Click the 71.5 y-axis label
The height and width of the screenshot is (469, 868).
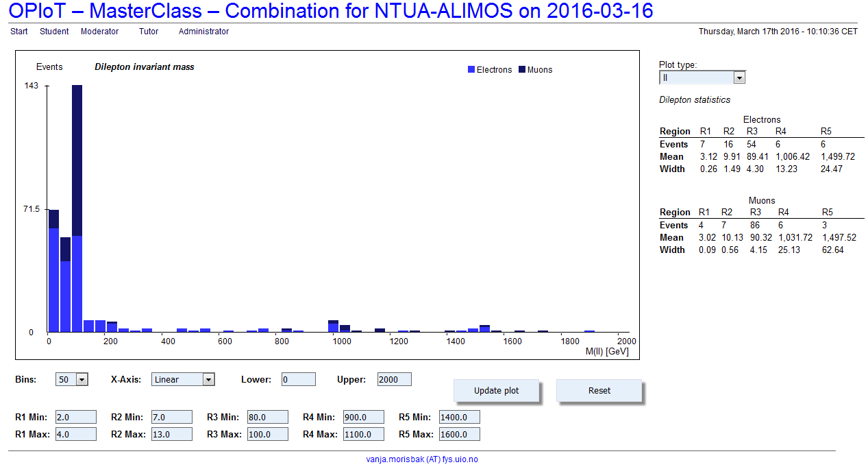[x=30, y=209]
